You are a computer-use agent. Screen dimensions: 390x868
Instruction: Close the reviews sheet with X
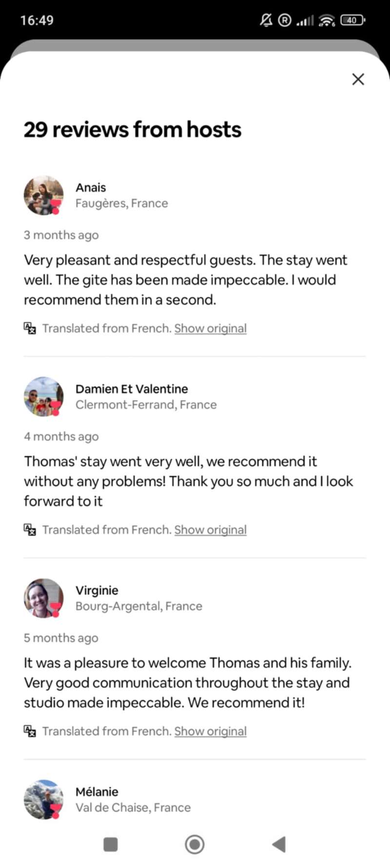pos(358,79)
